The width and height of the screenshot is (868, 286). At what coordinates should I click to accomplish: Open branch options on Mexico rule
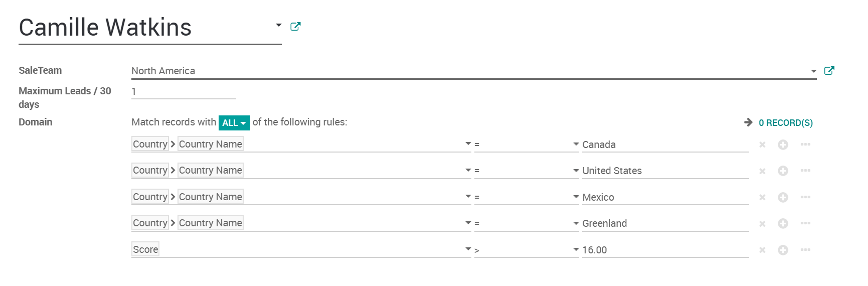point(805,197)
